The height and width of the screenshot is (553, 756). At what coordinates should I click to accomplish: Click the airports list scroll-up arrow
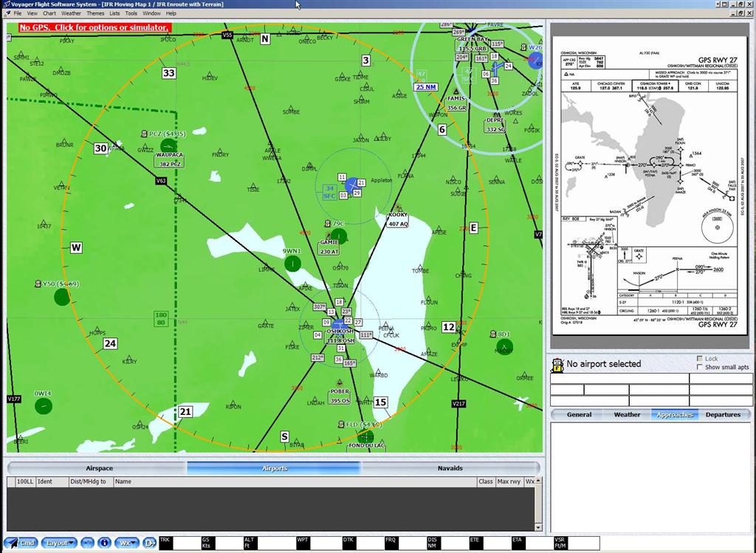538,481
